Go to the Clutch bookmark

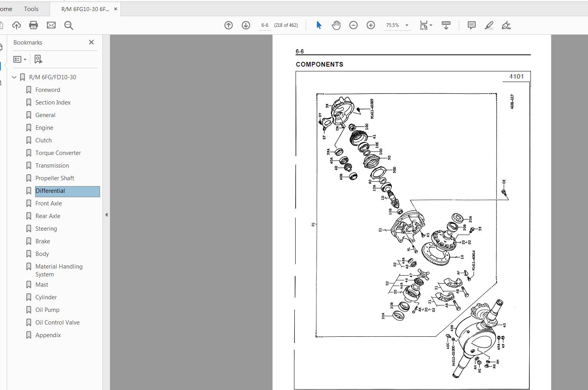(x=43, y=140)
